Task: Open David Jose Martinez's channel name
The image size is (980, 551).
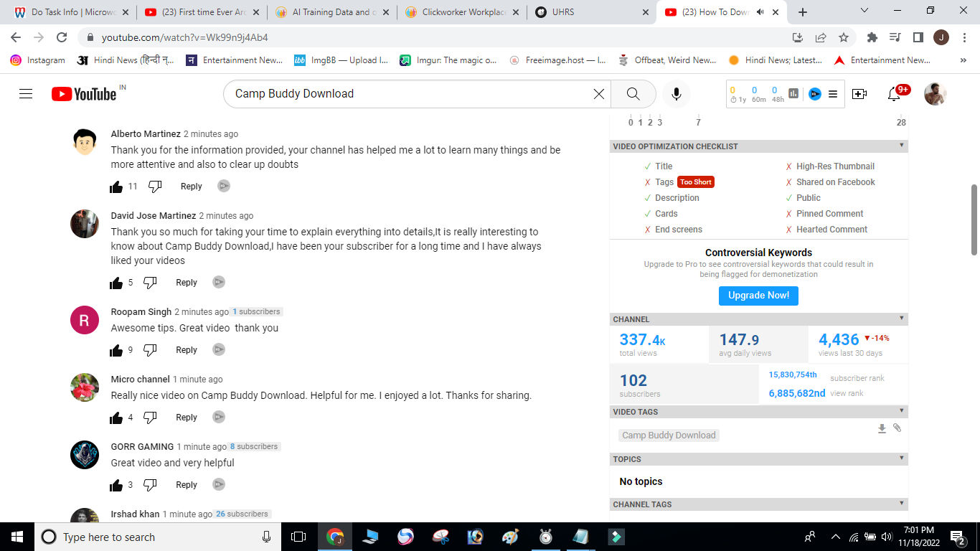Action: tap(154, 216)
